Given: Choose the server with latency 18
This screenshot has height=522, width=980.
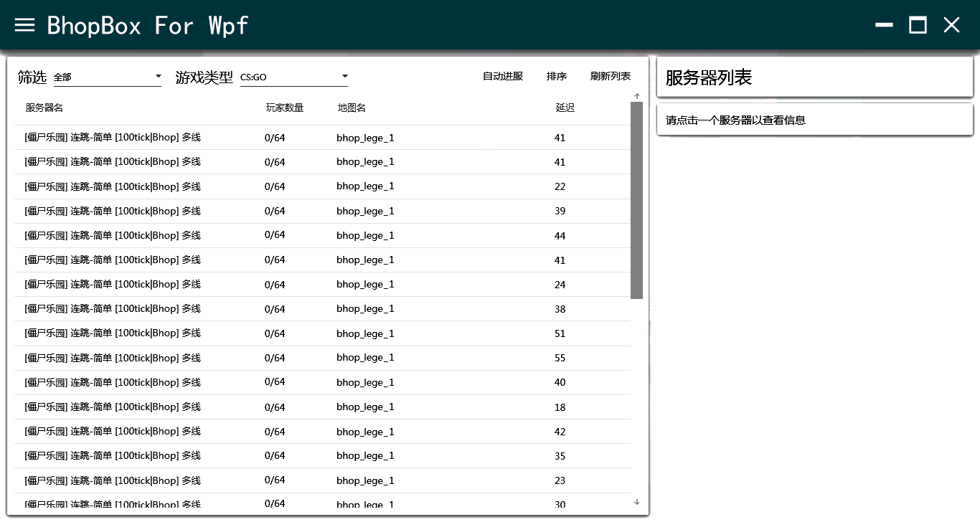Looking at the screenshot, I should click(x=322, y=407).
